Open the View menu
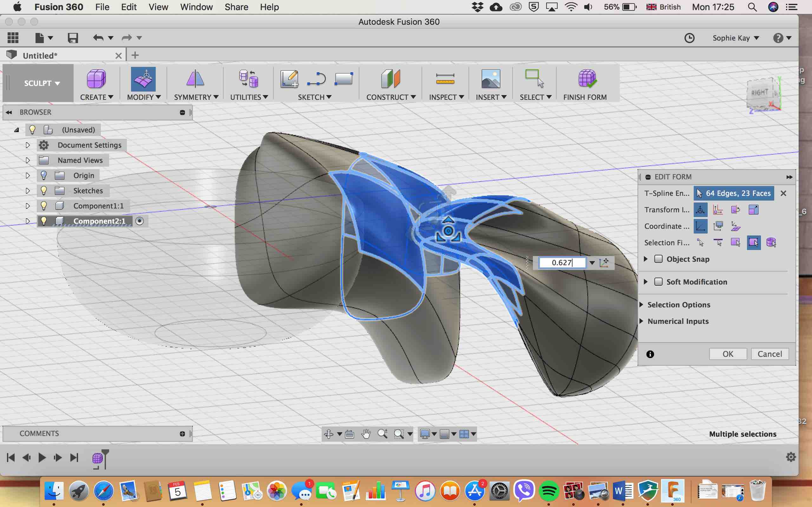The image size is (812, 507). [x=158, y=7]
